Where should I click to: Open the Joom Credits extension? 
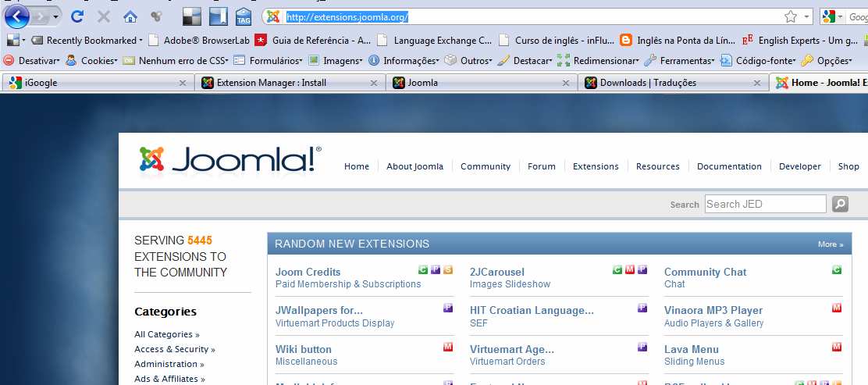pos(308,272)
